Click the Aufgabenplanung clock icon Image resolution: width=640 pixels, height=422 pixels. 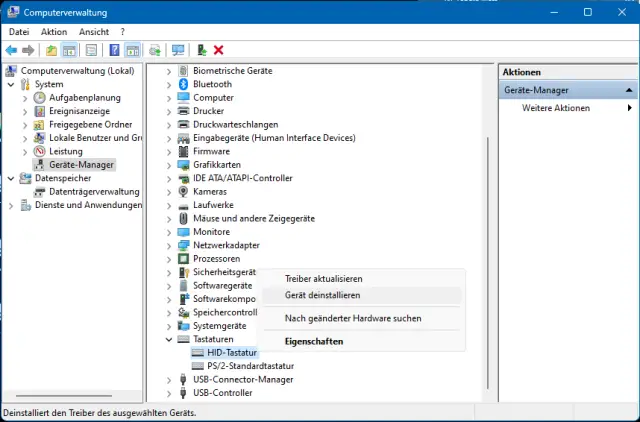pyautogui.click(x=40, y=98)
